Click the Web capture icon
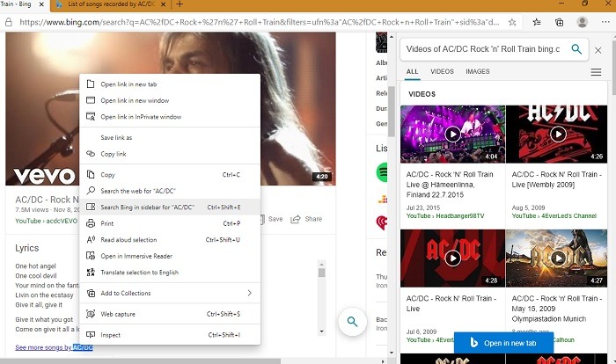616x364 pixels. [x=91, y=314]
